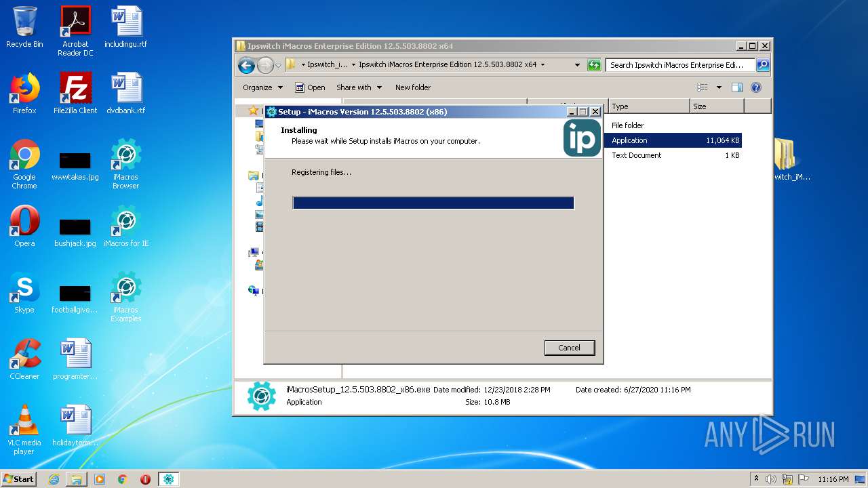Open the Organize menu

262,87
